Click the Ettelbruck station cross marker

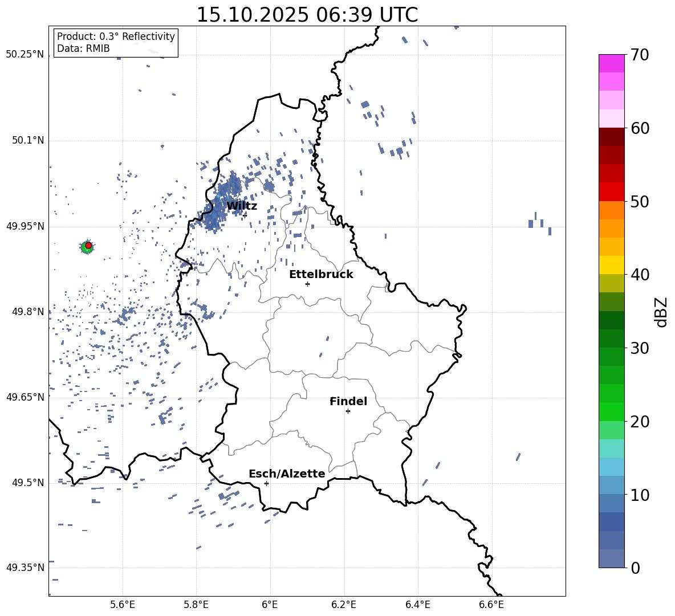[307, 284]
